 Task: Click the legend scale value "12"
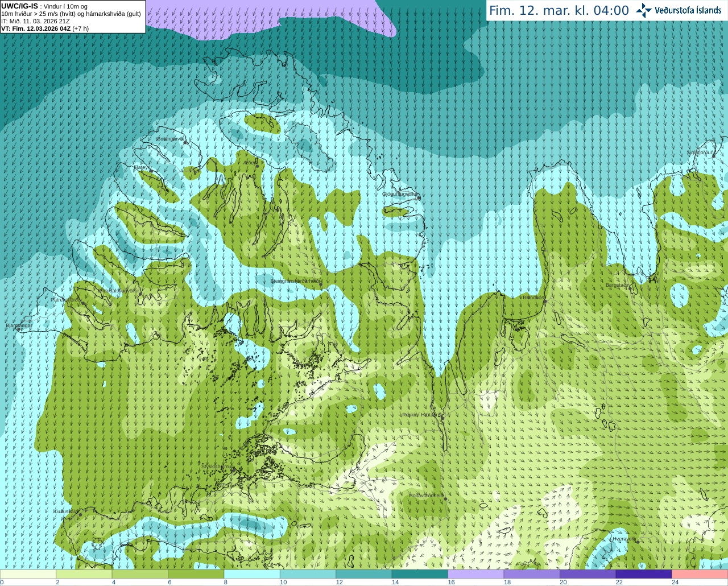tap(339, 582)
